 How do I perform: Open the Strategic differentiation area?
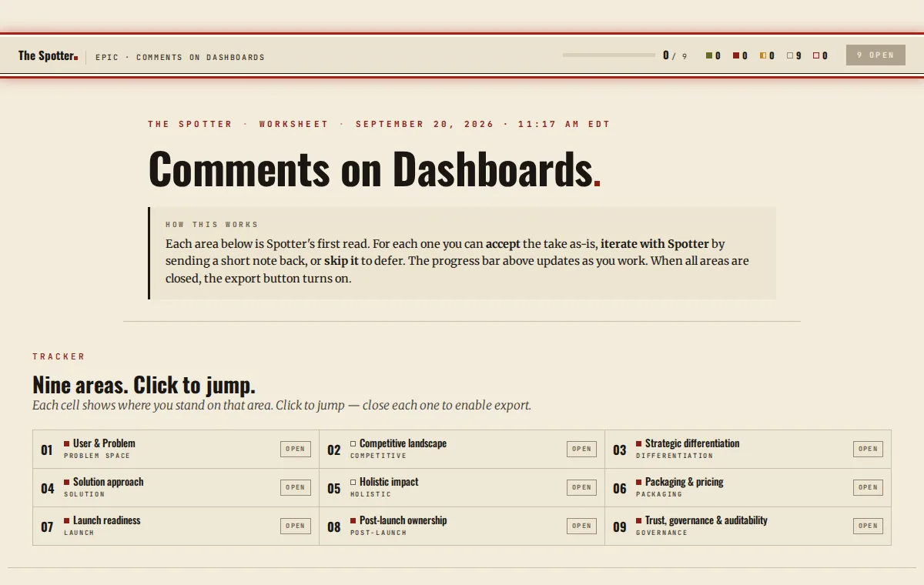(748, 450)
